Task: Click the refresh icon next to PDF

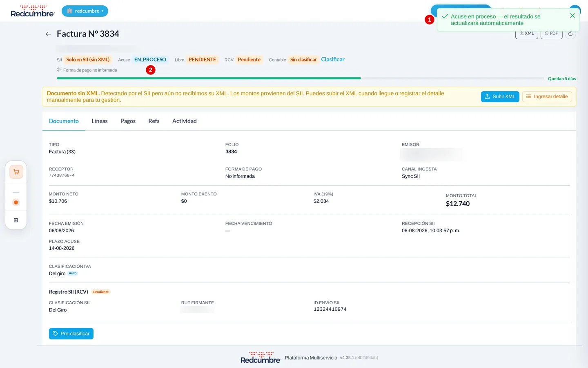Action: pos(570,34)
